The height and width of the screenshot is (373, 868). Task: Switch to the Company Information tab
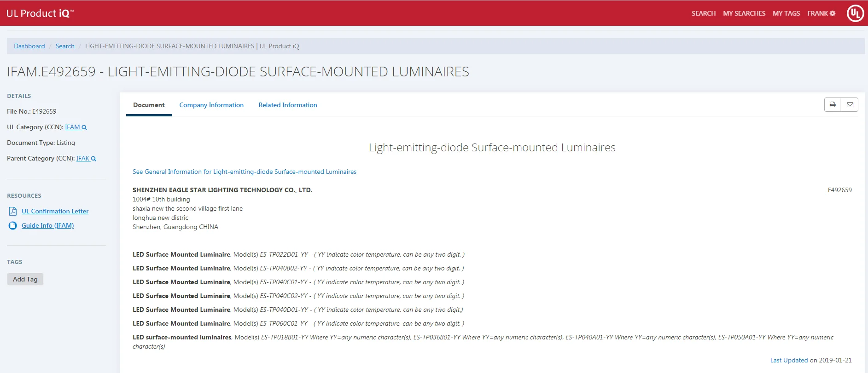211,105
